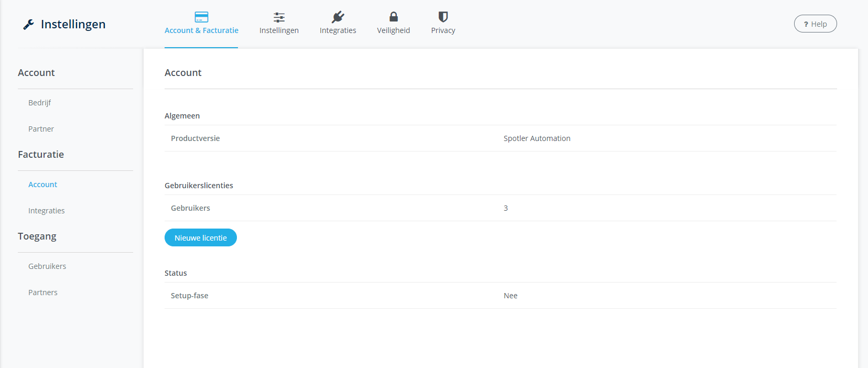Select the shield icon for Privacy
The width and height of the screenshot is (868, 368).
tap(443, 17)
